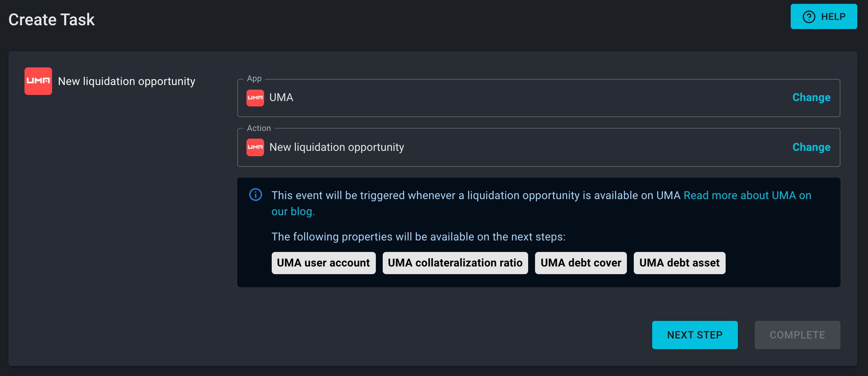
Task: Click the question mark icon in HELP
Action: pos(809,17)
